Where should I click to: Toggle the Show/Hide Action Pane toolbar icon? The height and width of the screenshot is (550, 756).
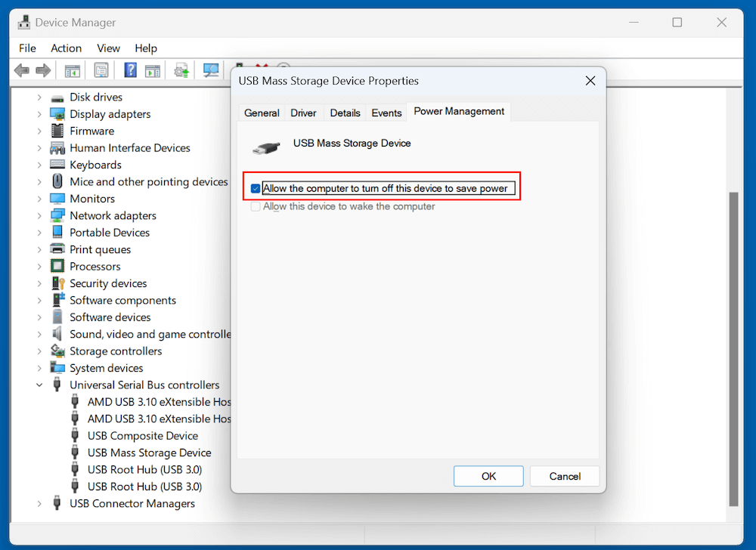(153, 71)
